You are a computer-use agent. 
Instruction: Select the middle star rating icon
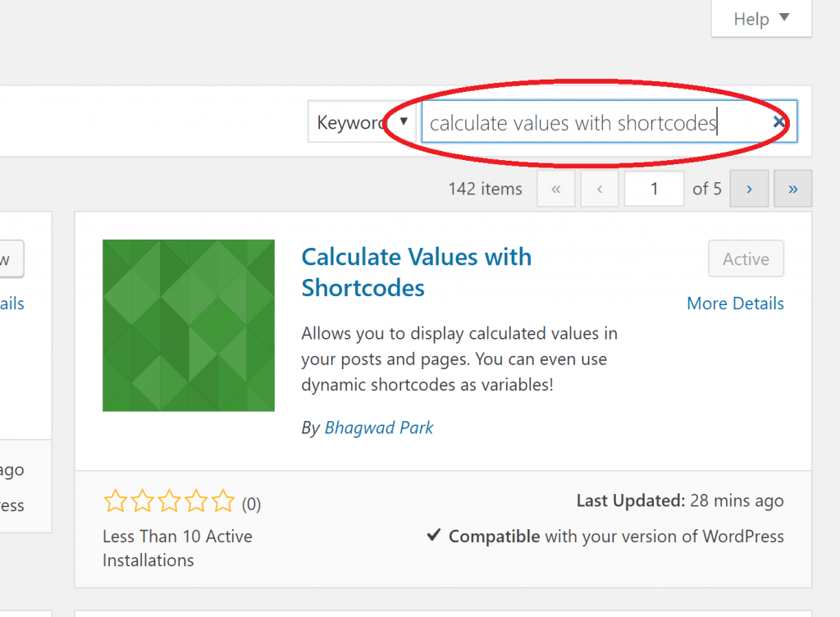(x=168, y=501)
